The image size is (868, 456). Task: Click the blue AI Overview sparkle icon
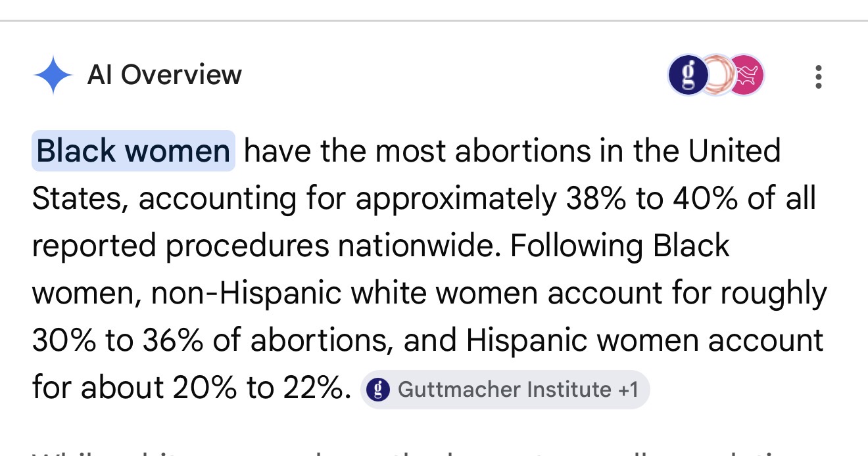click(53, 76)
